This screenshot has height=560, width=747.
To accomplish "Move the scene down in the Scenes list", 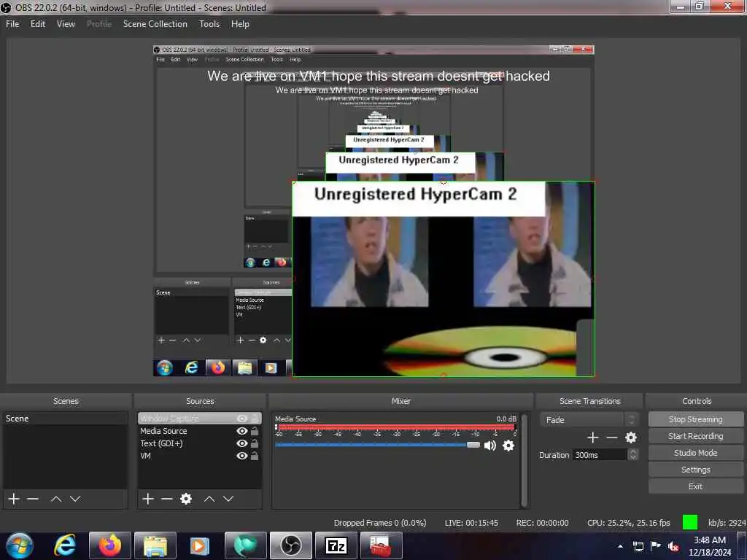I will pyautogui.click(x=75, y=499).
